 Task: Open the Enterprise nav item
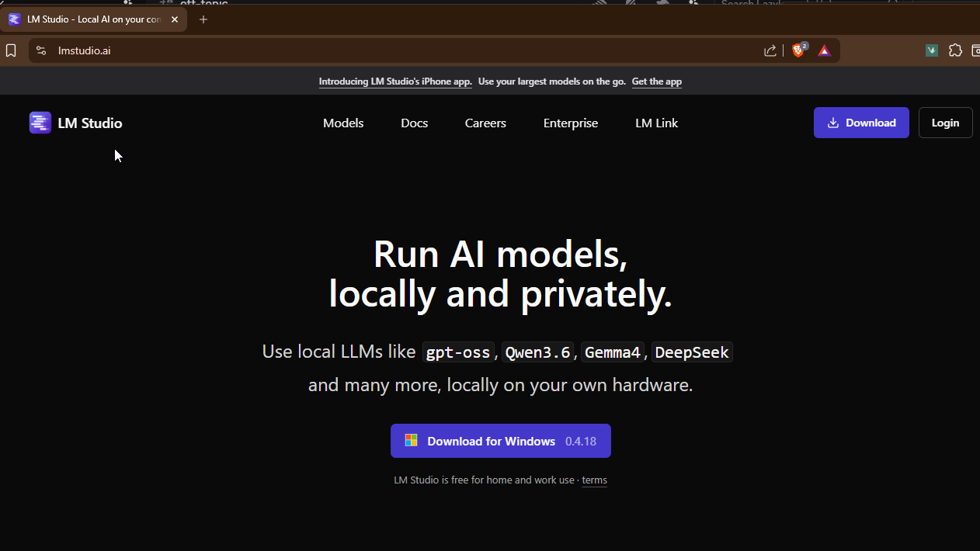571,123
